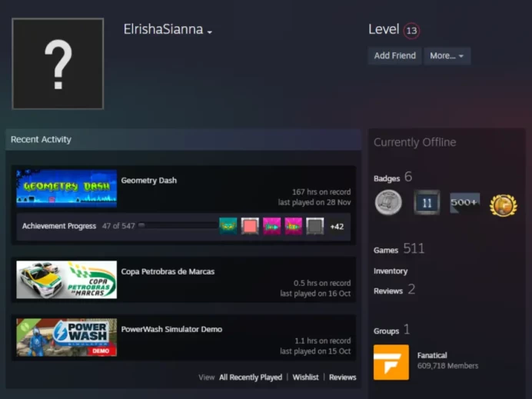Open the PowerWash Simulator Demo title link

click(x=171, y=329)
